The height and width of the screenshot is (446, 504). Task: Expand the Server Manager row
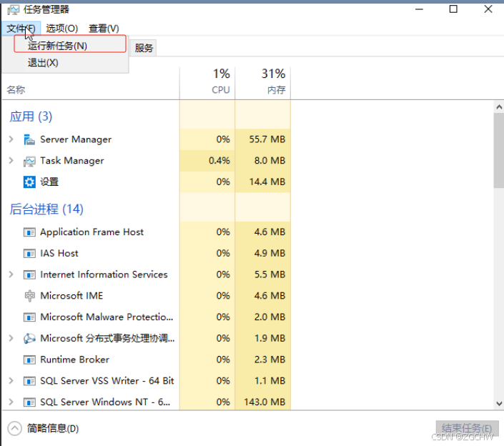[11, 139]
